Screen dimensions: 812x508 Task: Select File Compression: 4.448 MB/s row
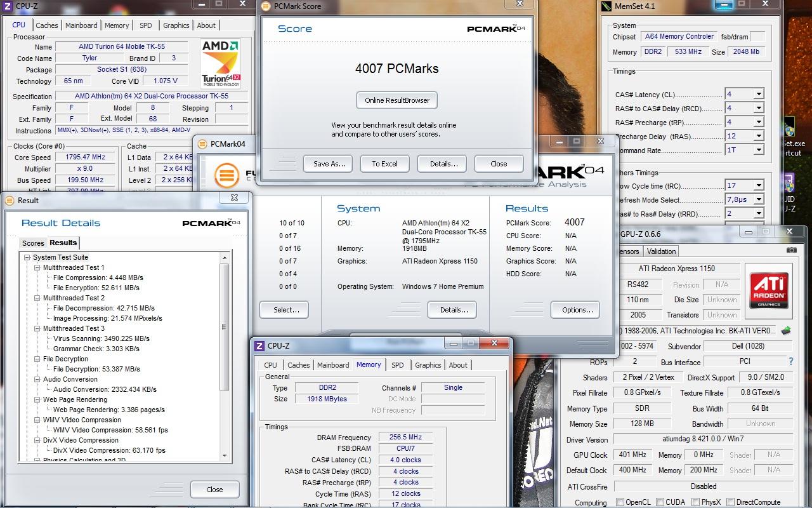click(98, 277)
